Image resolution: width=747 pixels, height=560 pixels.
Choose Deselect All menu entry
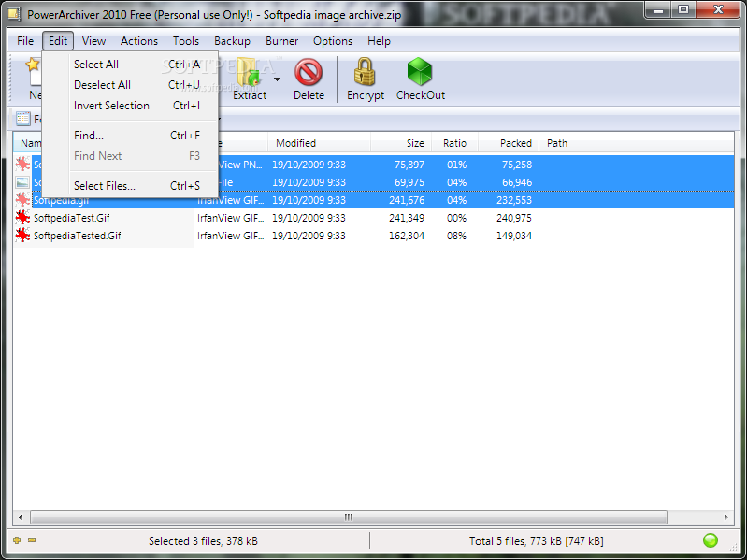[130, 85]
